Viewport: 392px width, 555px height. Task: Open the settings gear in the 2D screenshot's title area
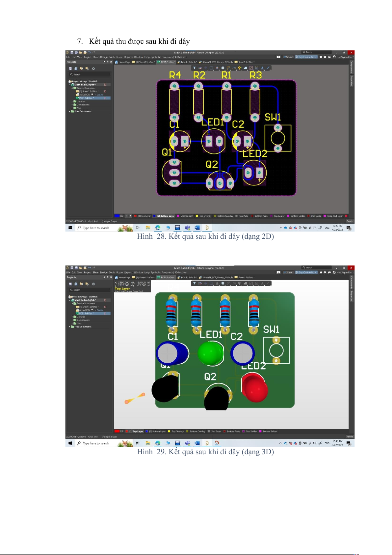[325, 57]
